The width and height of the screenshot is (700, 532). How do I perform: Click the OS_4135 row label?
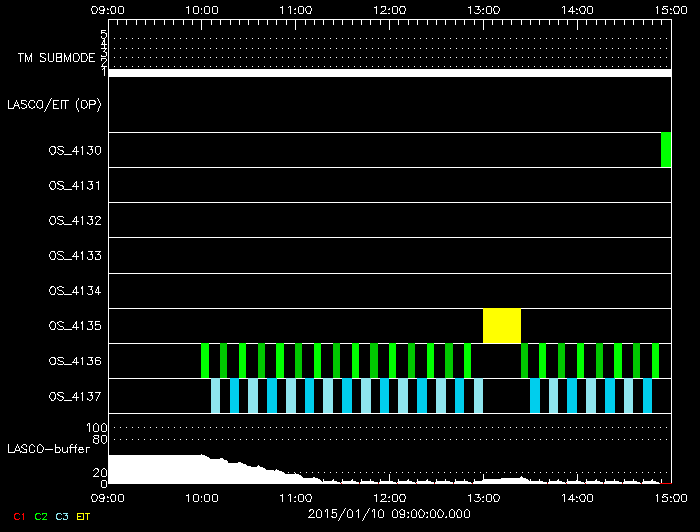tap(75, 325)
